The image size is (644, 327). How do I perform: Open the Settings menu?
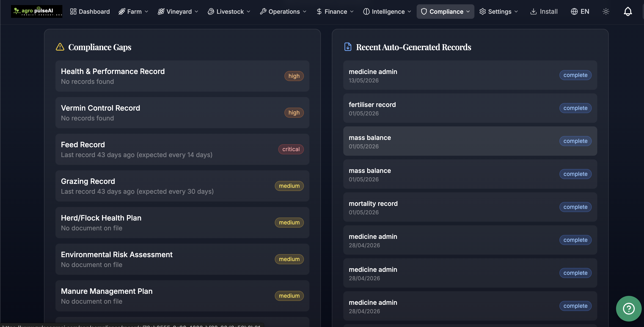pyautogui.click(x=498, y=11)
